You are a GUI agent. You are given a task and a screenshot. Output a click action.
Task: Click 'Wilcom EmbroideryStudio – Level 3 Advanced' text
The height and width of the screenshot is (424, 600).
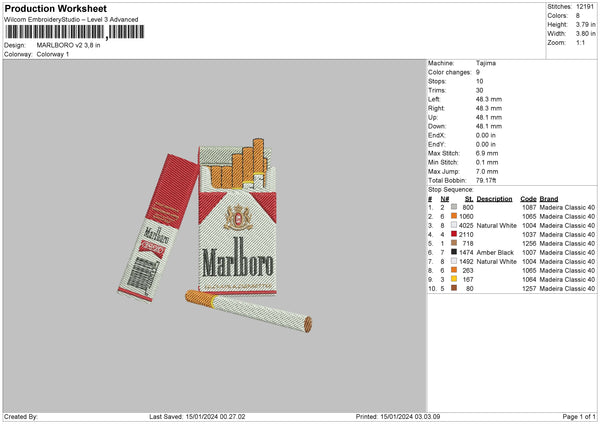coord(71,20)
